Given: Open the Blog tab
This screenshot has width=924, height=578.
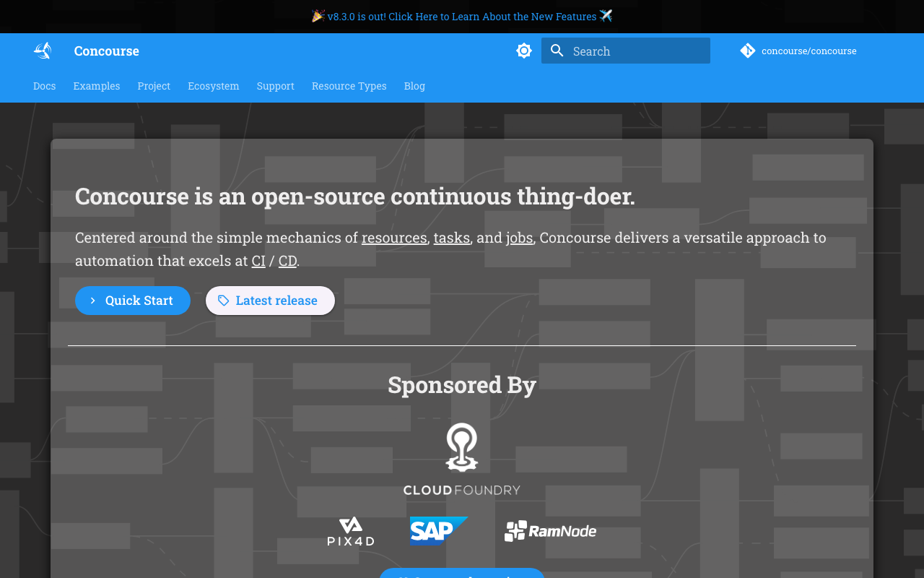Looking at the screenshot, I should click(414, 86).
